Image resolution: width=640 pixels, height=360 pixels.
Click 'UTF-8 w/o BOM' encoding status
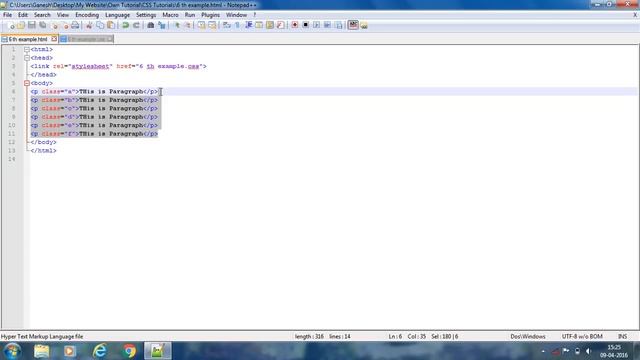[x=582, y=337]
